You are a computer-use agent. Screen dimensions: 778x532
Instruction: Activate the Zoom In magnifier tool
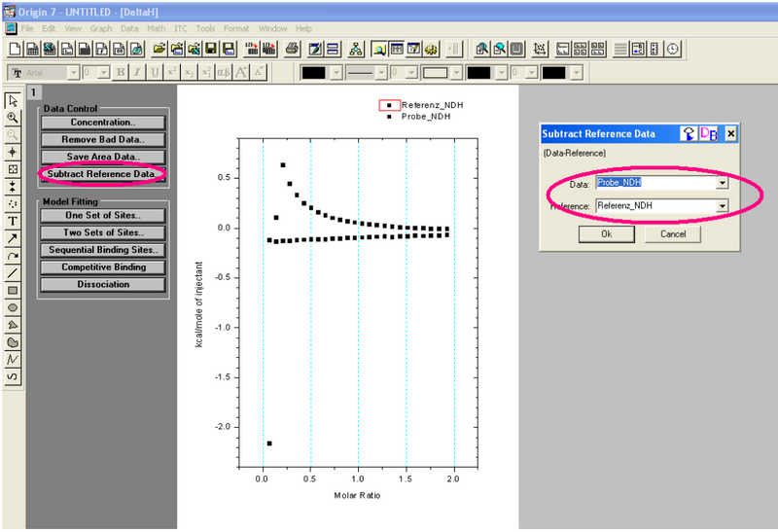(x=13, y=118)
